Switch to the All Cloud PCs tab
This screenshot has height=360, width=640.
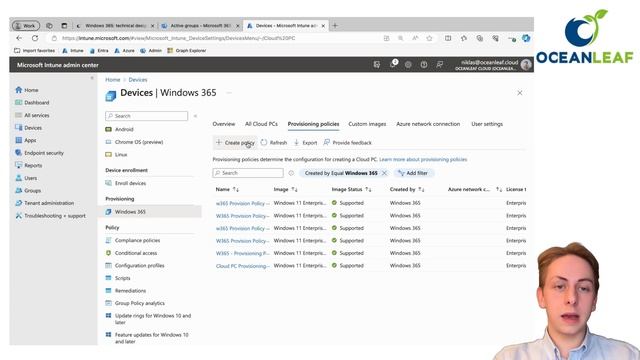pyautogui.click(x=261, y=124)
